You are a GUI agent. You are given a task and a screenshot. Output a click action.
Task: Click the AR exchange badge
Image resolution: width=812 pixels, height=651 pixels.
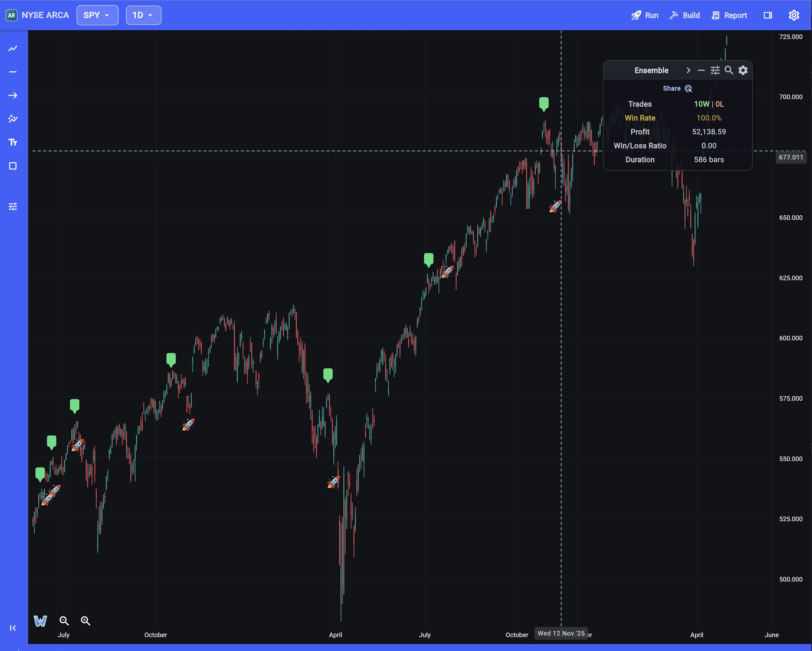(x=11, y=15)
